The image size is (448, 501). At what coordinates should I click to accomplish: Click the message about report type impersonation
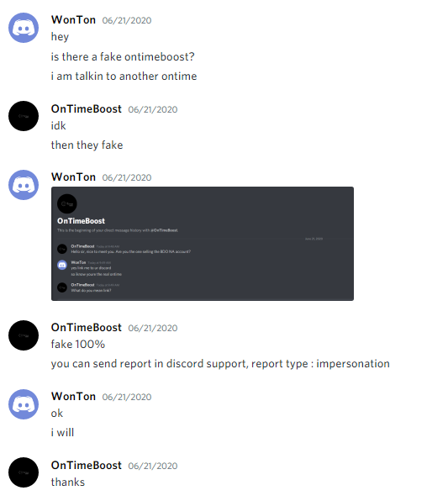pyautogui.click(x=220, y=364)
